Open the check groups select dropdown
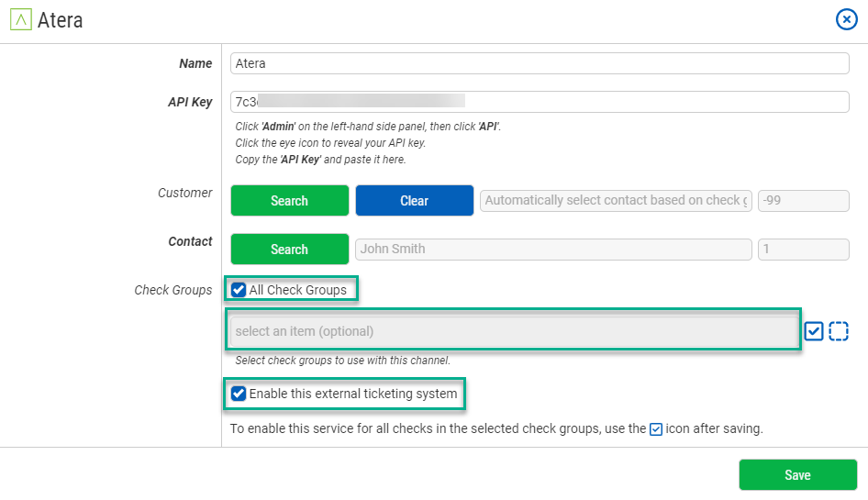Image resolution: width=868 pixels, height=500 pixels. tap(514, 331)
